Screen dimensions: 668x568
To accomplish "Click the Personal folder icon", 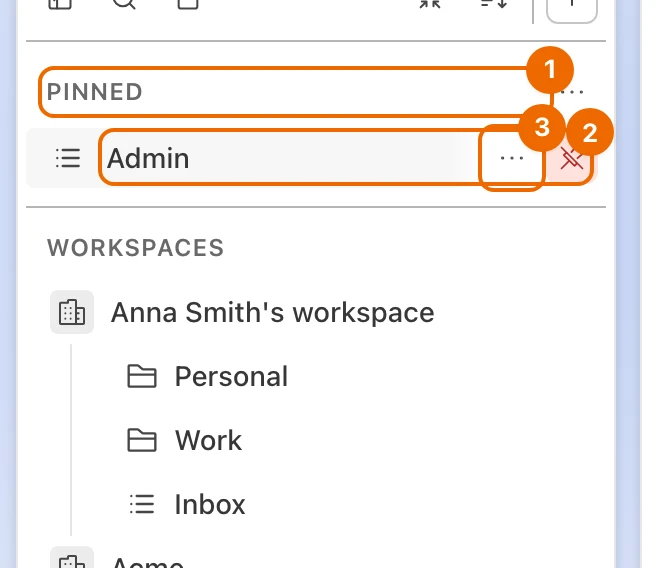I will pos(142,376).
